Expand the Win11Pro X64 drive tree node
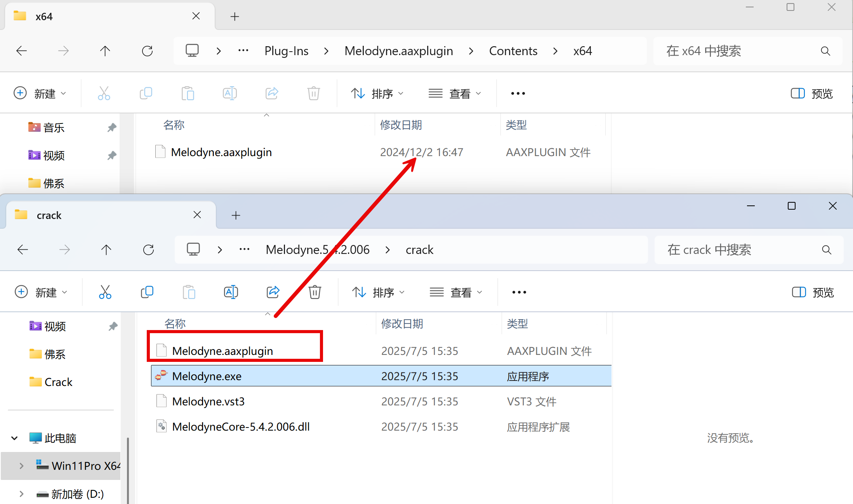The height and width of the screenshot is (504, 853). point(21,466)
